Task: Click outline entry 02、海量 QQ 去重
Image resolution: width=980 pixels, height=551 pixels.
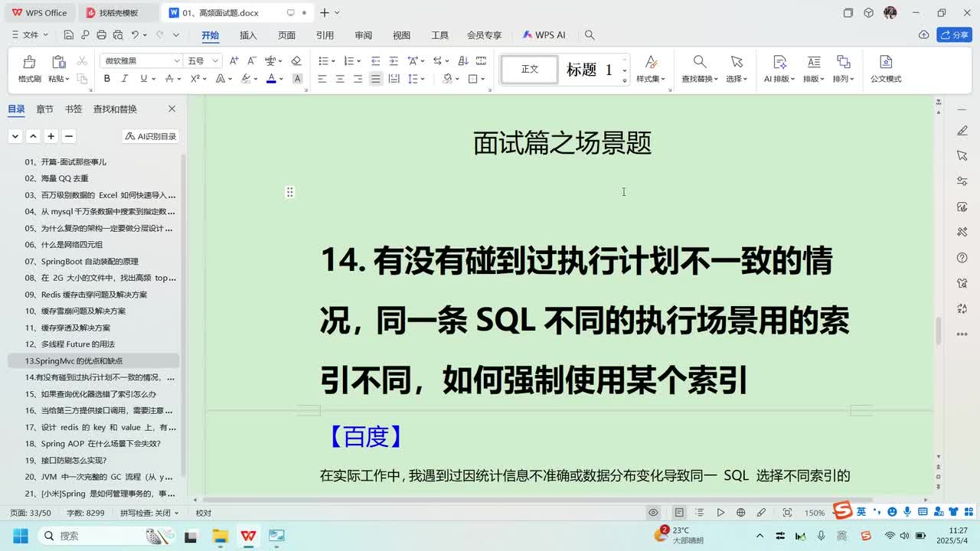Action: point(57,178)
